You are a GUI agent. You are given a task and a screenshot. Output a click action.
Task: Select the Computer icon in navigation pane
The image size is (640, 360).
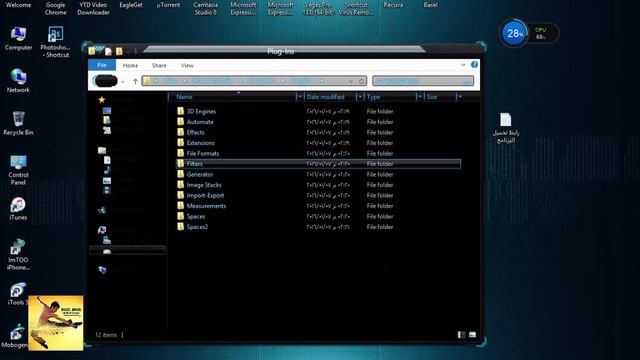(x=102, y=230)
